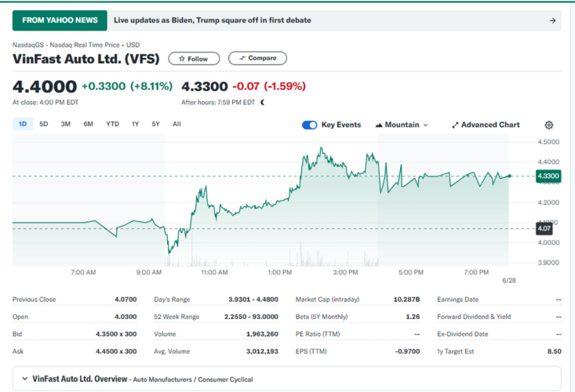Click the 4.3300 current price marker on chart

(x=548, y=176)
